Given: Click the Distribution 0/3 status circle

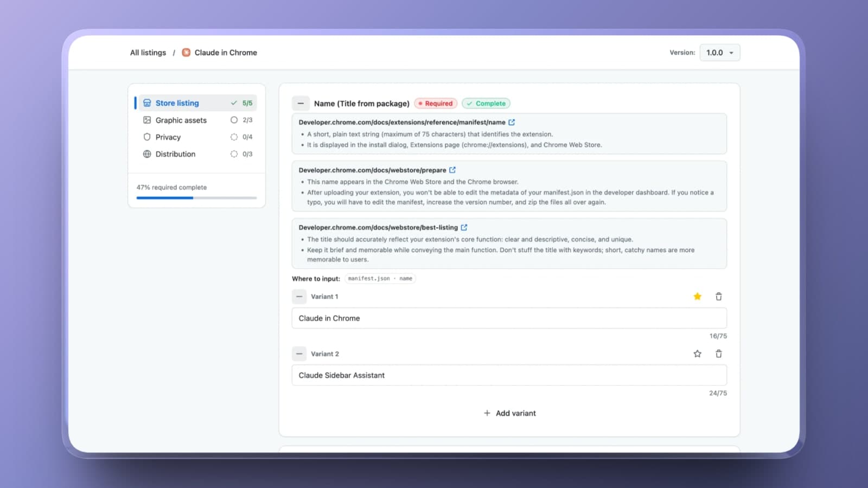Looking at the screenshot, I should point(234,154).
